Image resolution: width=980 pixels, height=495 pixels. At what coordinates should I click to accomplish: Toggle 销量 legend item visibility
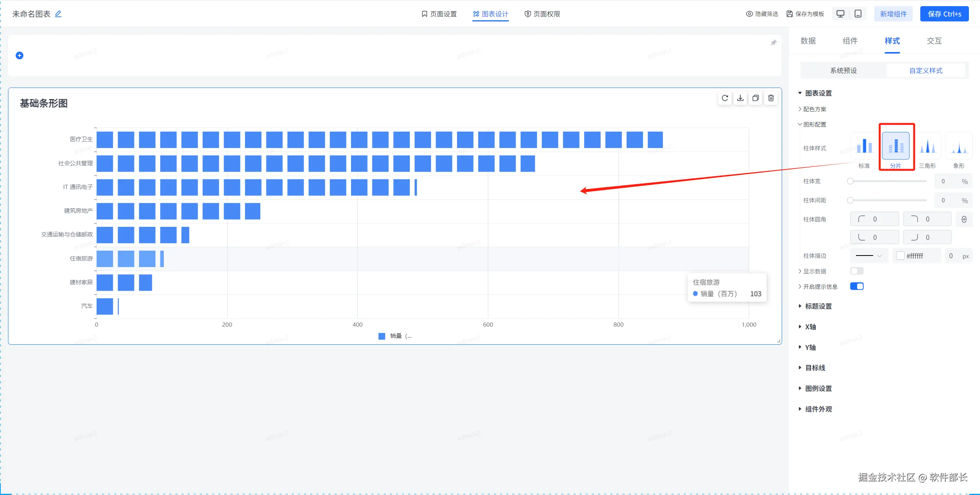pos(395,336)
